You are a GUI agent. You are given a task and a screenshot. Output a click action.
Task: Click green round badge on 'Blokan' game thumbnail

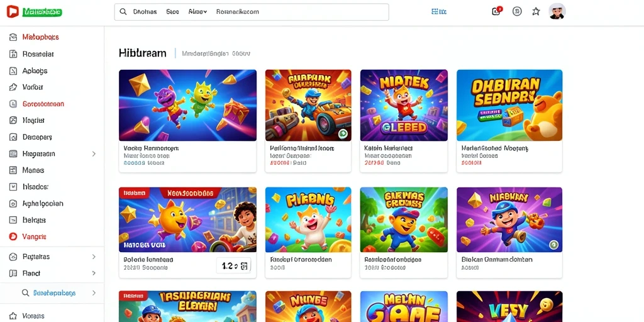[554, 245]
